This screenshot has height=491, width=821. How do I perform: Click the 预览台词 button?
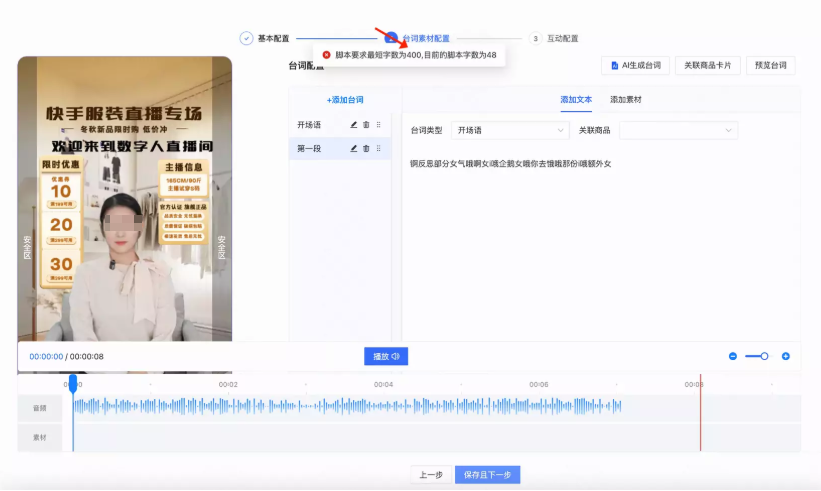770,65
